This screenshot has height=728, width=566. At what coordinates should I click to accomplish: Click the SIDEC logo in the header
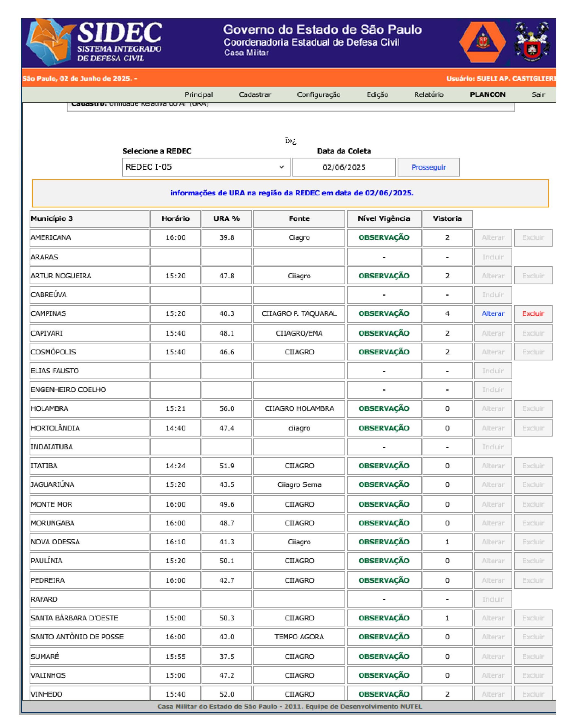coord(94,43)
